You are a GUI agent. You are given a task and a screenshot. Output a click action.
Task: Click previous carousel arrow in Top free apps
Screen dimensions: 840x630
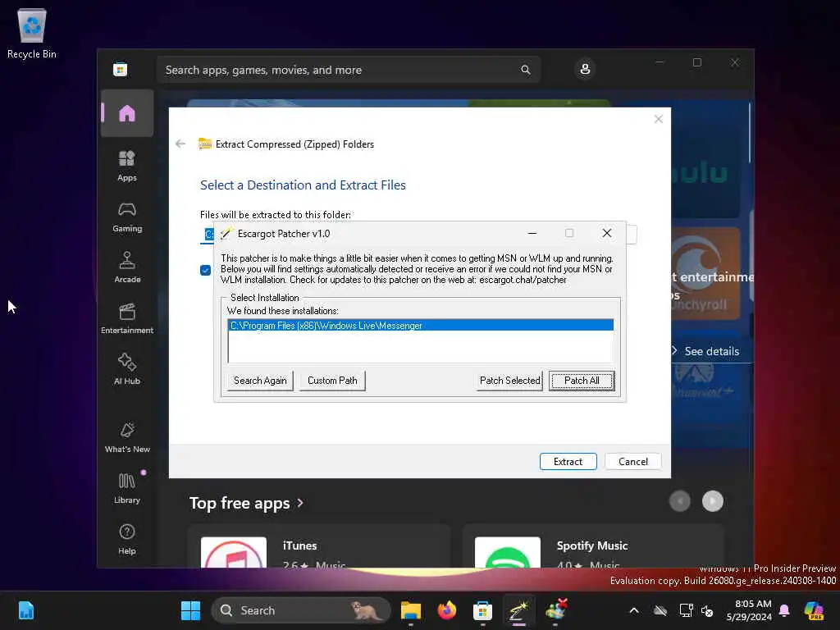[x=680, y=501]
